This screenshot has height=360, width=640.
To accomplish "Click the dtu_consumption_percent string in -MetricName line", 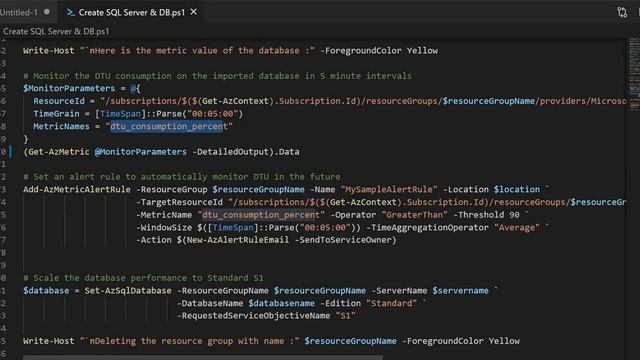I will pos(261,215).
